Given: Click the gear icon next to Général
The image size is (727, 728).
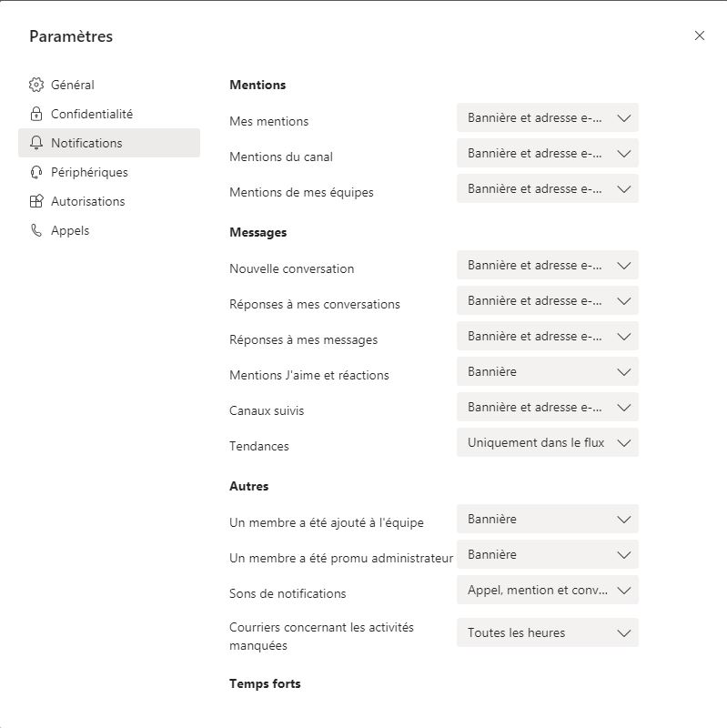Looking at the screenshot, I should [36, 85].
